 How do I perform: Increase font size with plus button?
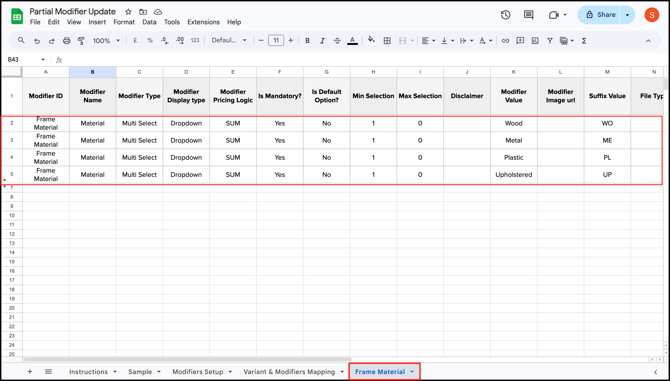click(x=291, y=41)
